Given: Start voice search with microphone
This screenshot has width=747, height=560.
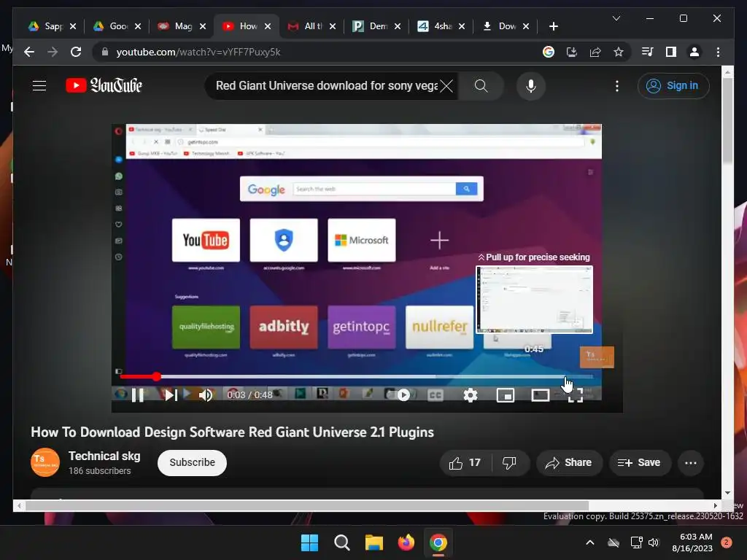Looking at the screenshot, I should tap(531, 86).
